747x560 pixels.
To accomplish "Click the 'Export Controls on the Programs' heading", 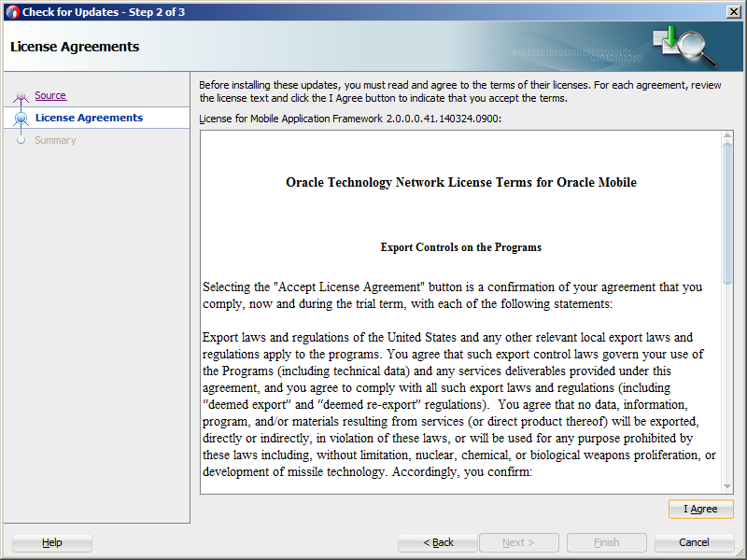I will pos(461,247).
